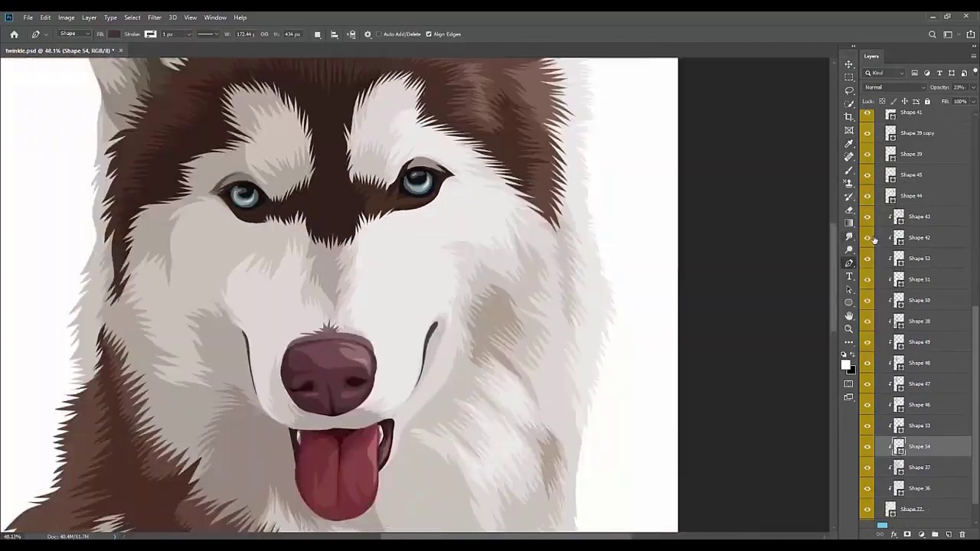Open path arrangement icon in options bar
Image resolution: width=980 pixels, height=551 pixels.
(351, 34)
